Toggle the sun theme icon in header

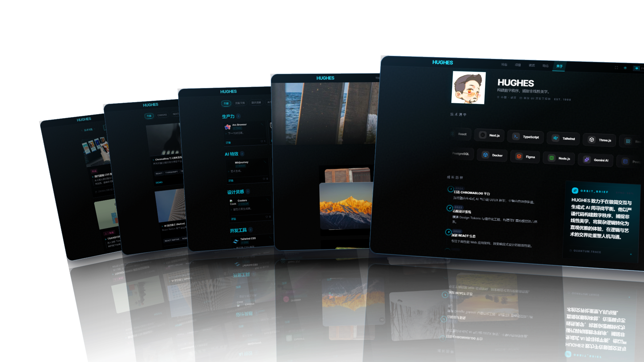[625, 68]
